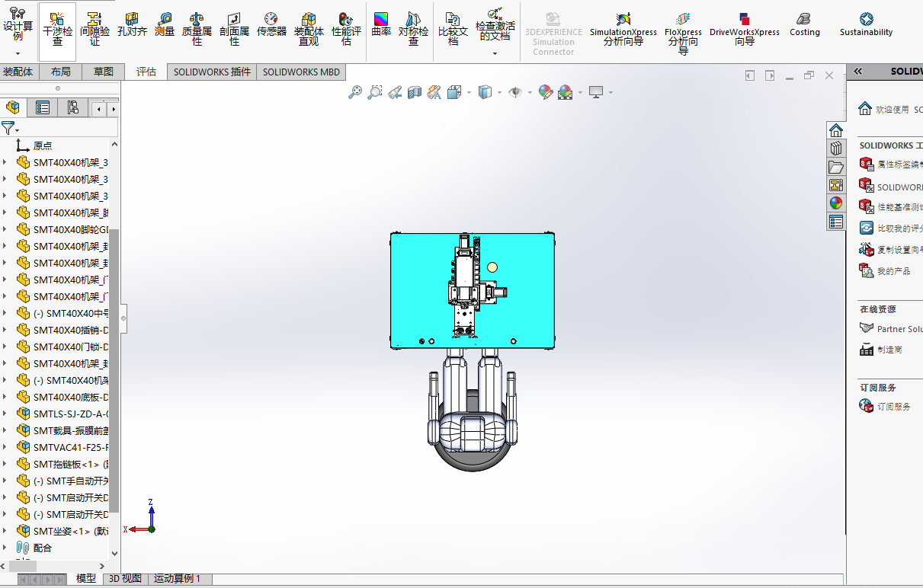Open the 属性标签编制 link
Screen dimensions: 923x588
[891, 164]
